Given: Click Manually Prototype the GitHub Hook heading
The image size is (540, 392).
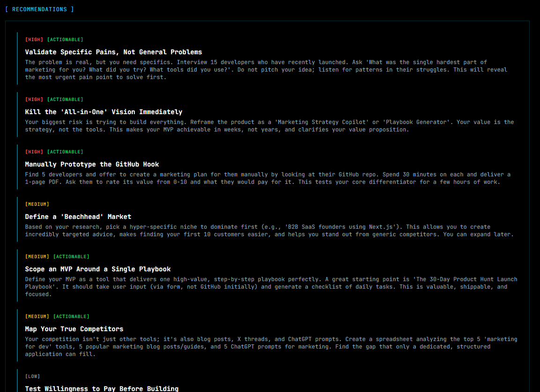Looking at the screenshot, I should [92, 164].
